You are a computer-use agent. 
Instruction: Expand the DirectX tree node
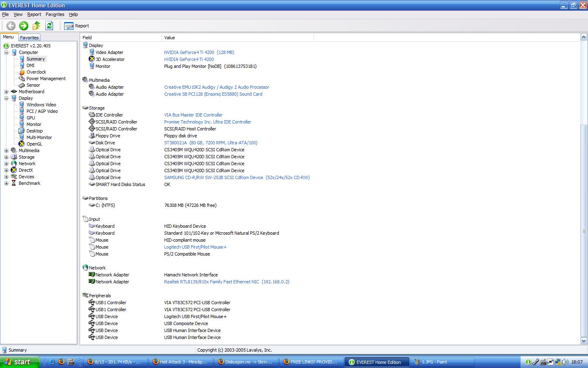point(6,170)
